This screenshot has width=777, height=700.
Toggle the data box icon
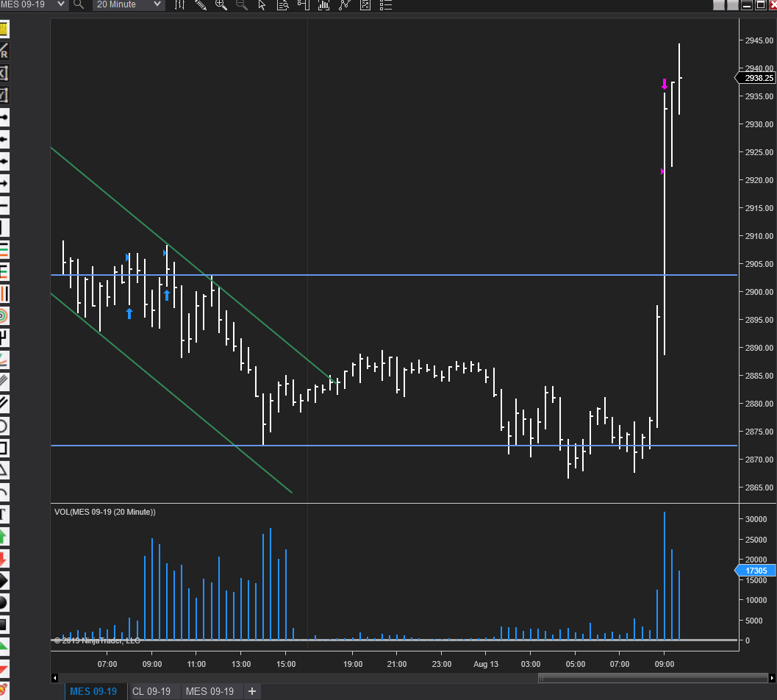283,5
